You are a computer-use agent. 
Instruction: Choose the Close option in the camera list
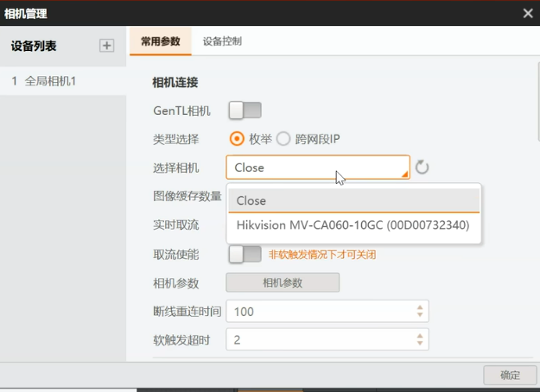(354, 200)
